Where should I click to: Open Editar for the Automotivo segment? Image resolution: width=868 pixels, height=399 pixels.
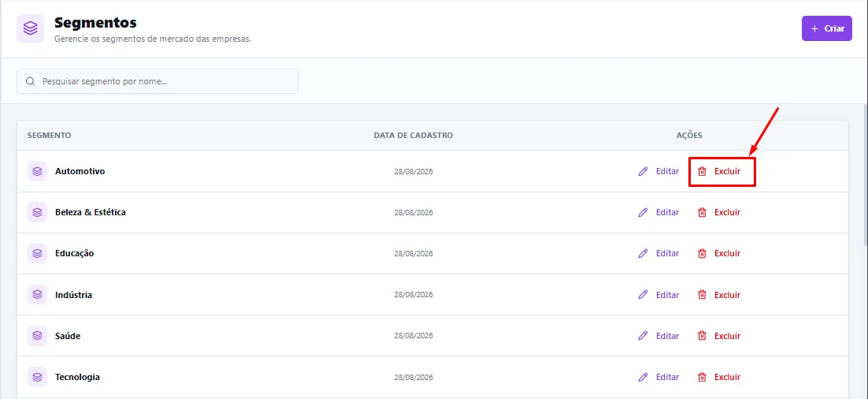(x=667, y=171)
